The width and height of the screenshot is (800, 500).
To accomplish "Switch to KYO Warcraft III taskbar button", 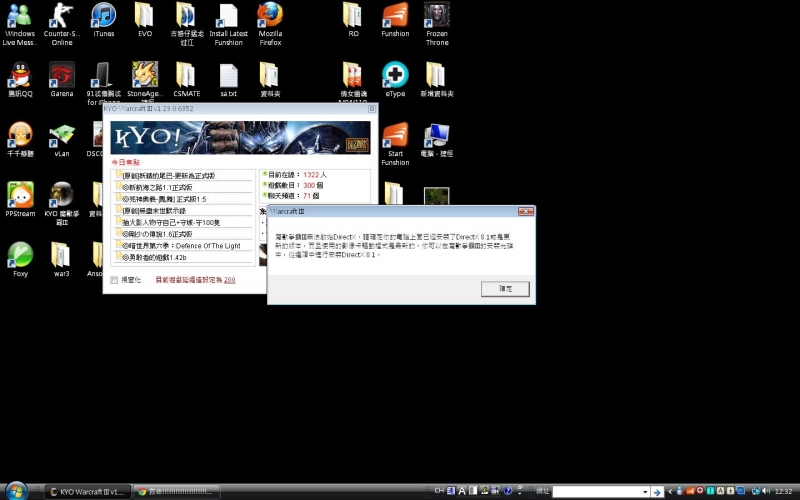I will point(88,492).
